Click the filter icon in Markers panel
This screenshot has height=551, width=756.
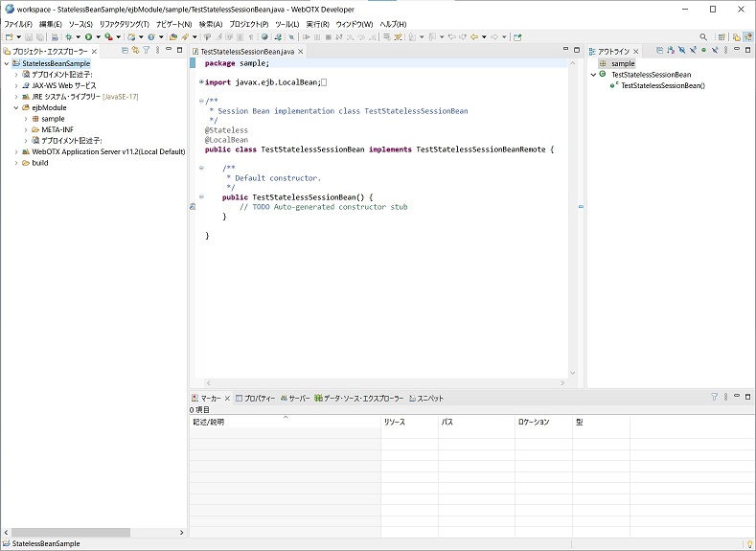714,397
